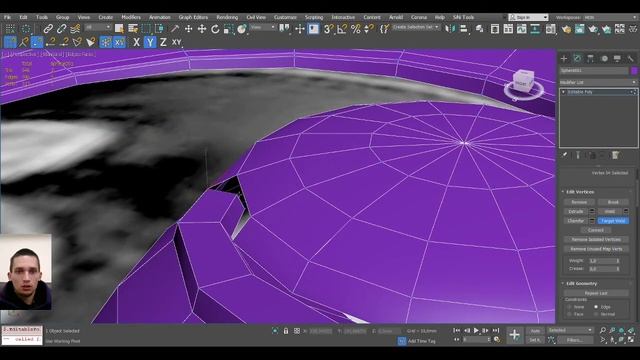This screenshot has height=360, width=640.
Task: Click the Connect button
Action: click(x=596, y=230)
